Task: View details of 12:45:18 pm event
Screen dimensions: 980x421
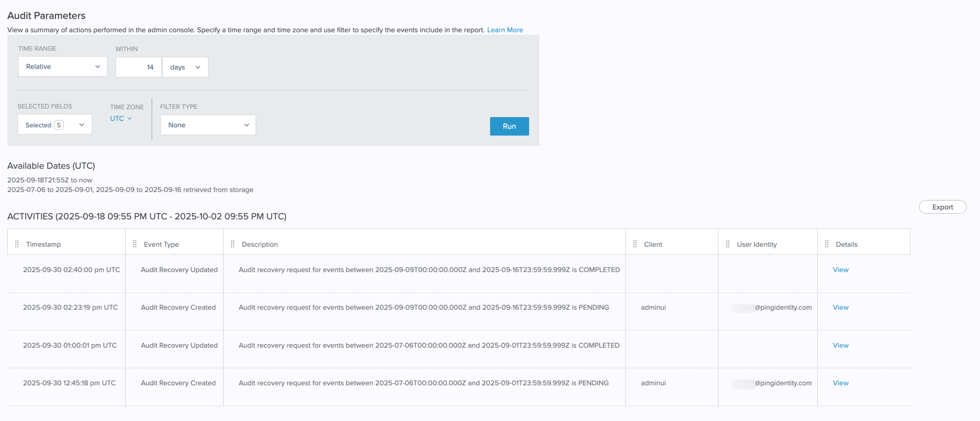Action: click(x=840, y=383)
